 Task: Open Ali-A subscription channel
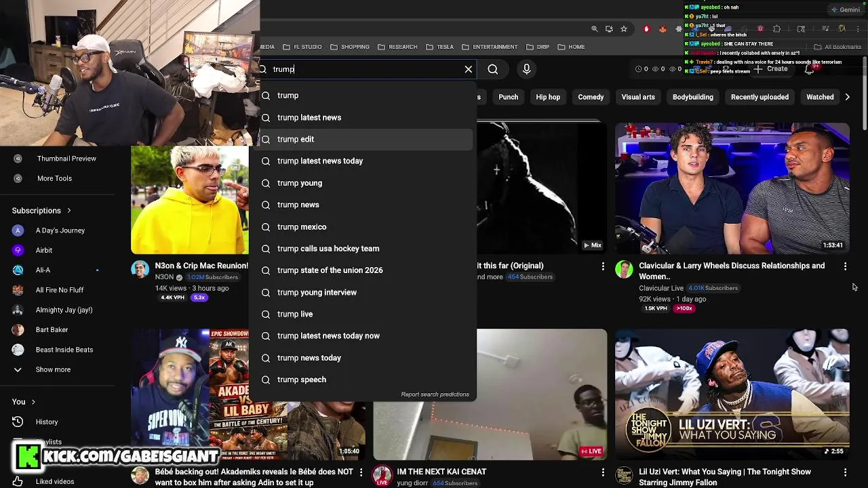coord(43,270)
